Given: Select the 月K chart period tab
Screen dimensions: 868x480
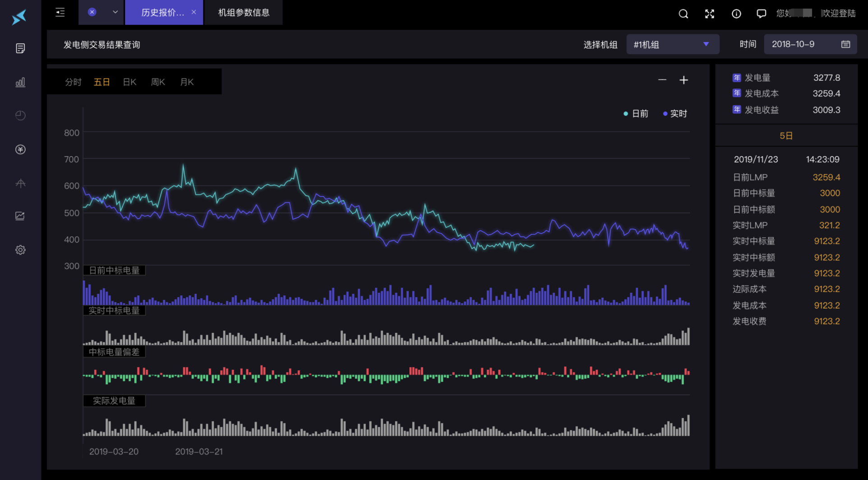Looking at the screenshot, I should 187,82.
